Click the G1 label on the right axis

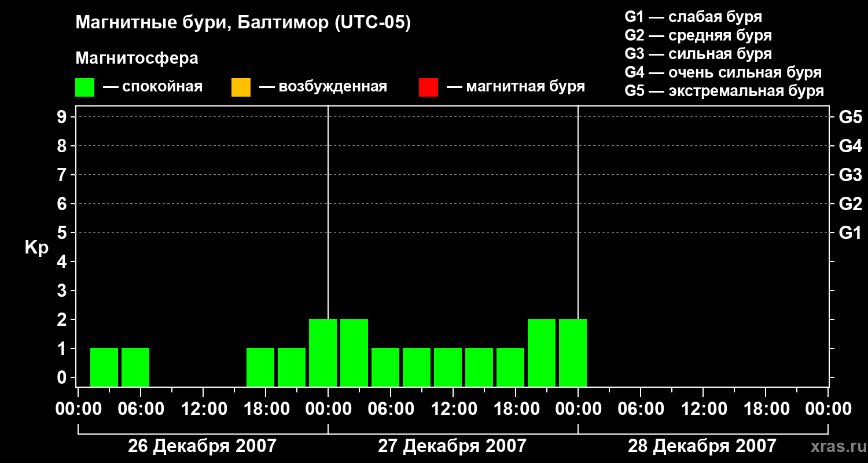click(851, 233)
